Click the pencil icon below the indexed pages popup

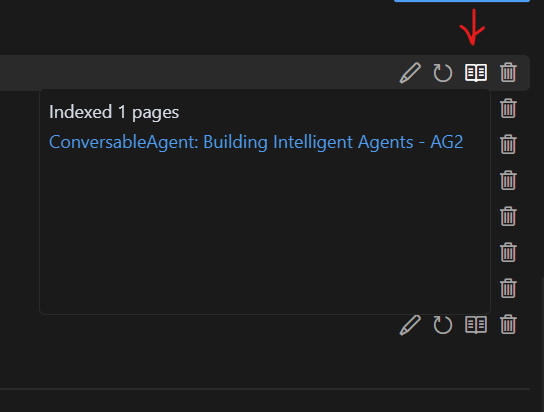[410, 325]
